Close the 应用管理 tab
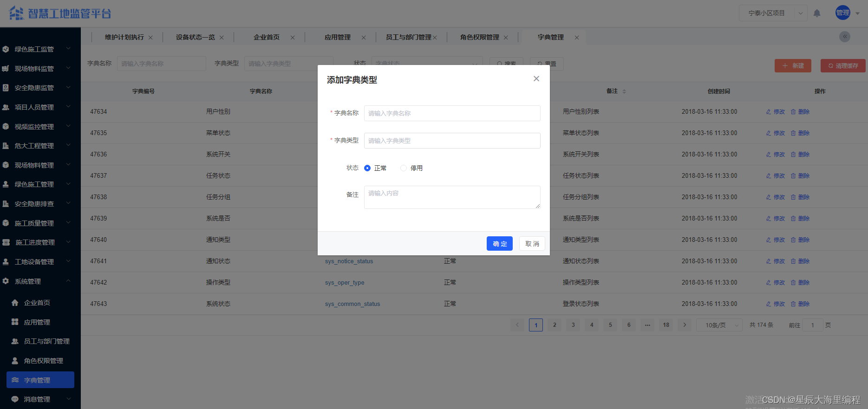The image size is (868, 409). [364, 38]
